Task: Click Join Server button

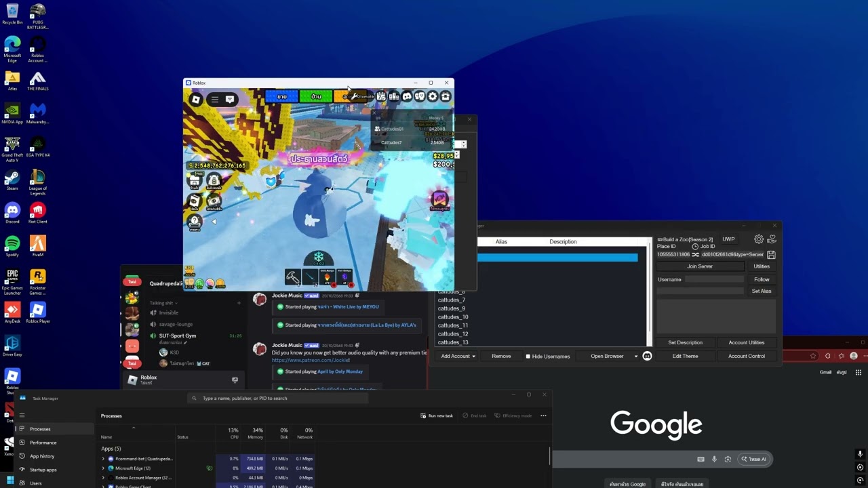Action: click(700, 266)
